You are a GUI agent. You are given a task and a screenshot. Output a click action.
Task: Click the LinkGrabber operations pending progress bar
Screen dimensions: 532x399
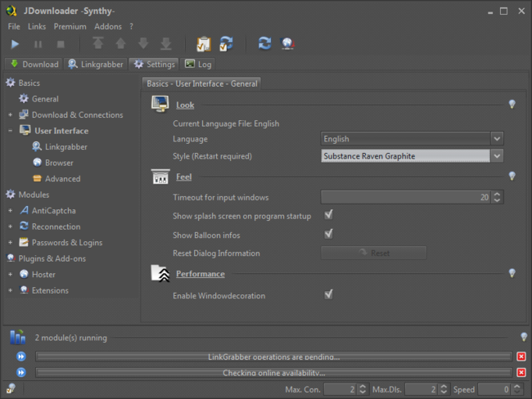click(274, 356)
